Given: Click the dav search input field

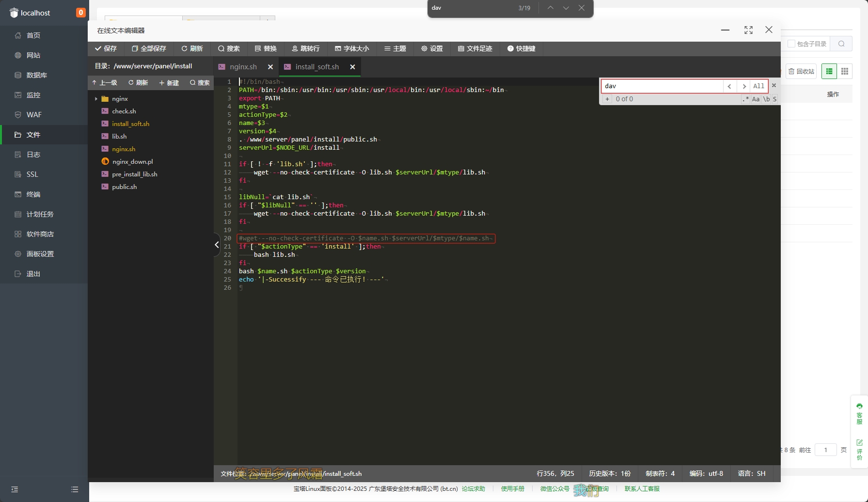Looking at the screenshot, I should click(x=662, y=86).
